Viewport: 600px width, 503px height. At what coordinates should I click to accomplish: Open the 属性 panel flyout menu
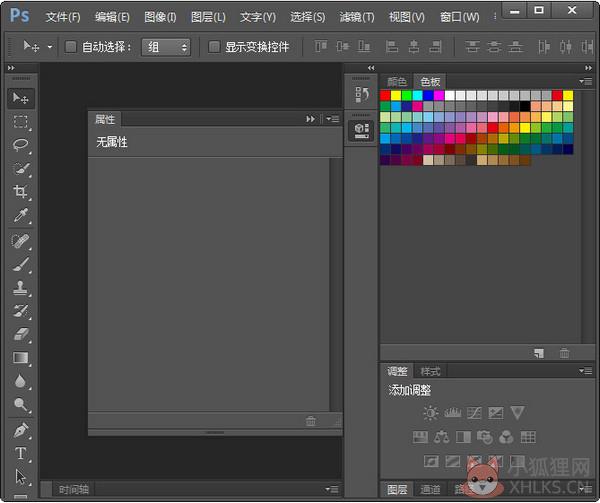333,119
